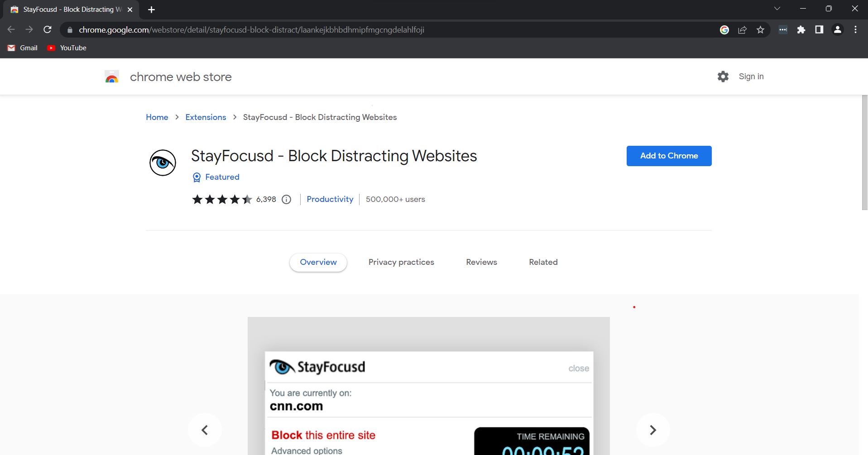Click the Chrome Web Store rainbow logo
Viewport: 868px width, 455px height.
tap(111, 77)
